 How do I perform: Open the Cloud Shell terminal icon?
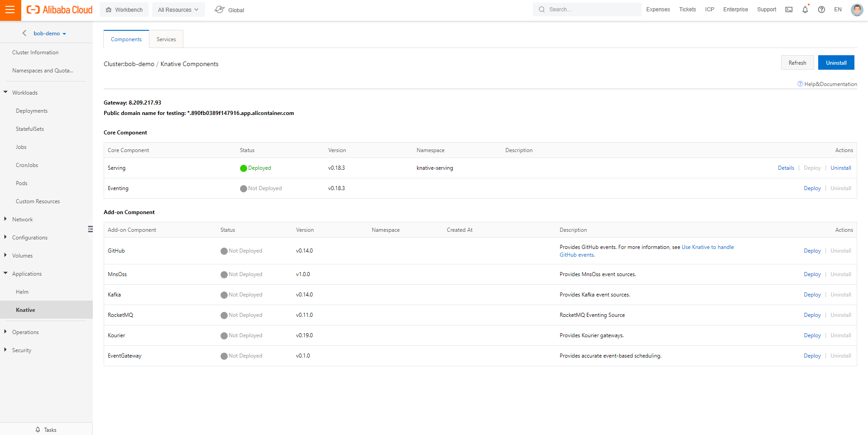pyautogui.click(x=789, y=10)
